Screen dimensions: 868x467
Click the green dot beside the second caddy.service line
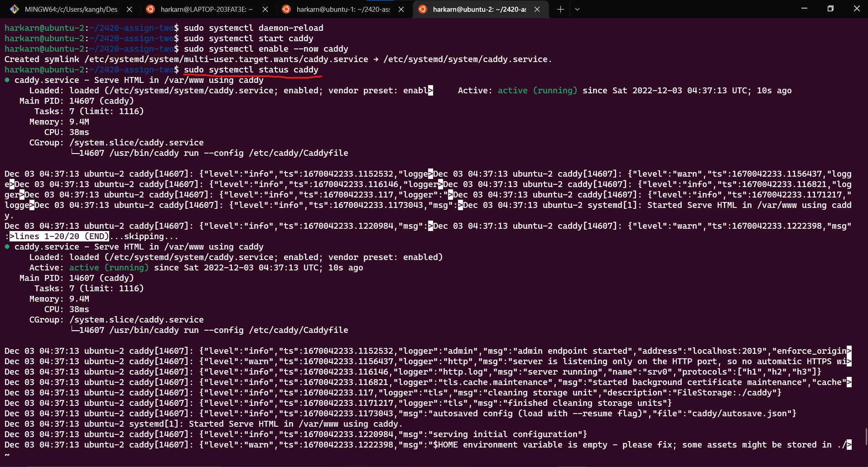pyautogui.click(x=6, y=246)
